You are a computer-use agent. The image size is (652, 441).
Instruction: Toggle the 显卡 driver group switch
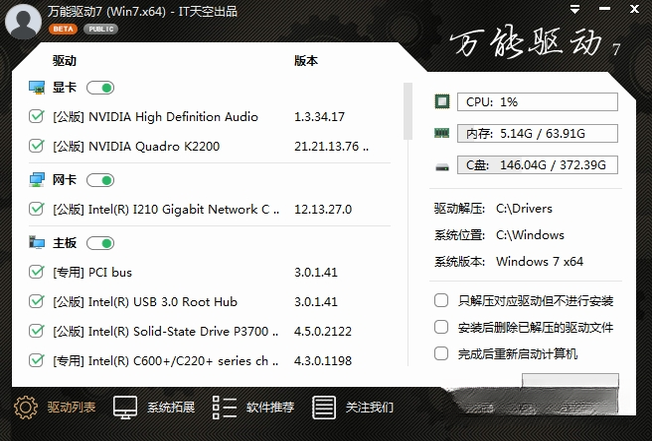pos(100,88)
